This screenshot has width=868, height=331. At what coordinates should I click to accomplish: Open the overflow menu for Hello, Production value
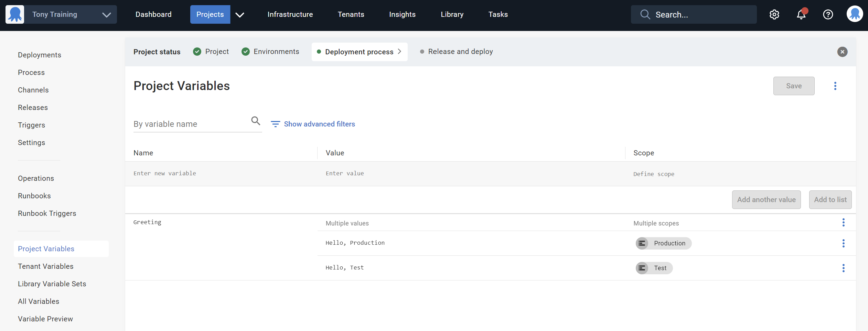pos(844,243)
